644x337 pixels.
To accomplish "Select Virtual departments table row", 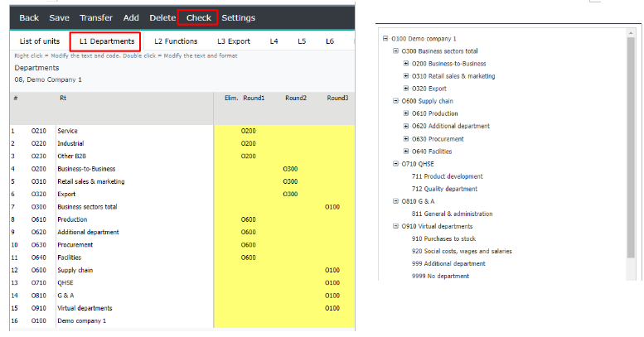I will 85,308.
